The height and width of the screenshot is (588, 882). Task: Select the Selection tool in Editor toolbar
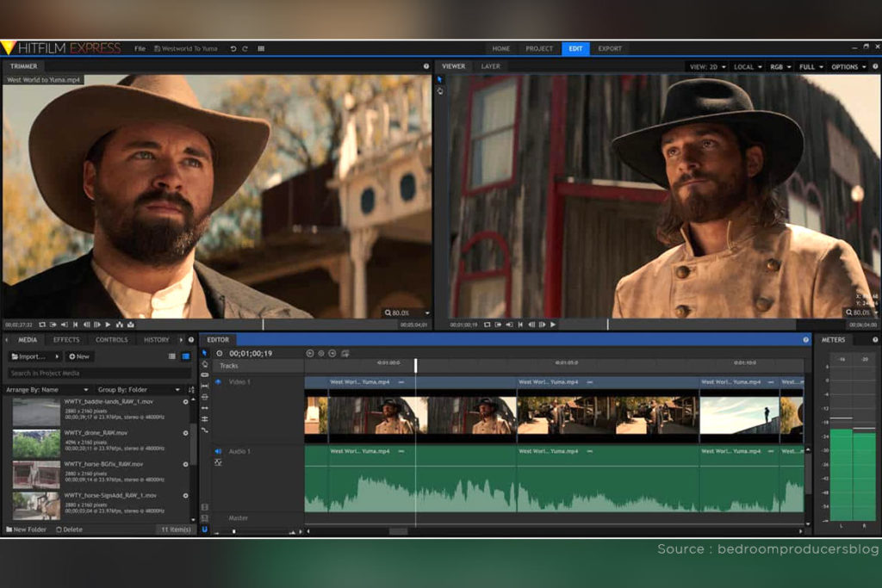[205, 353]
